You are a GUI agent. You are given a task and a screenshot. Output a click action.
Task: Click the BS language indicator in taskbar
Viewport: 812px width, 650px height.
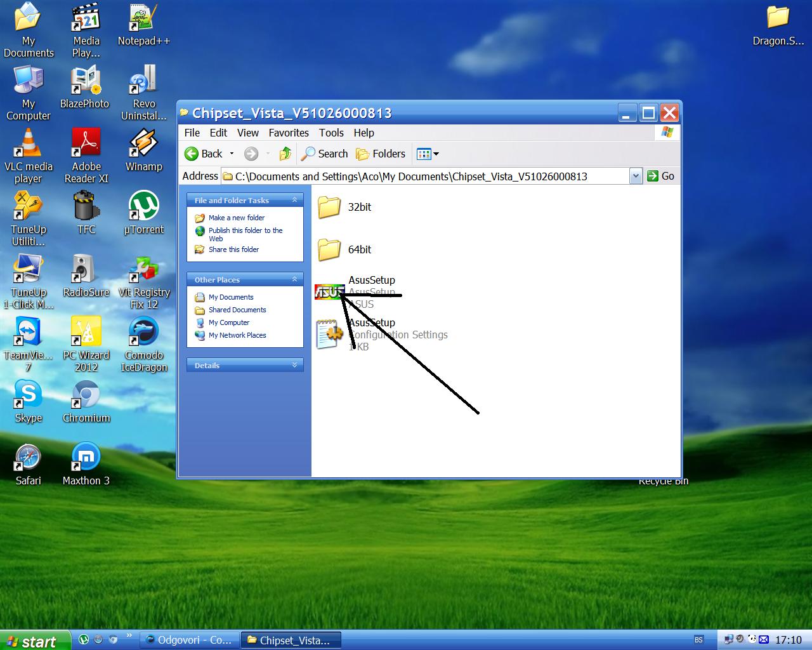point(698,640)
